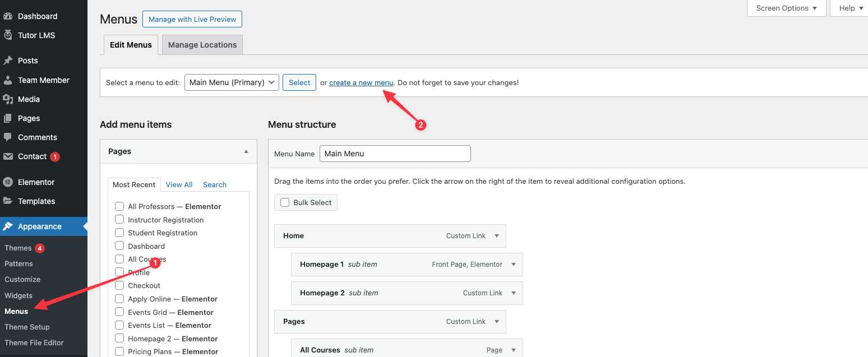Click the Team Member person icon

click(8, 80)
